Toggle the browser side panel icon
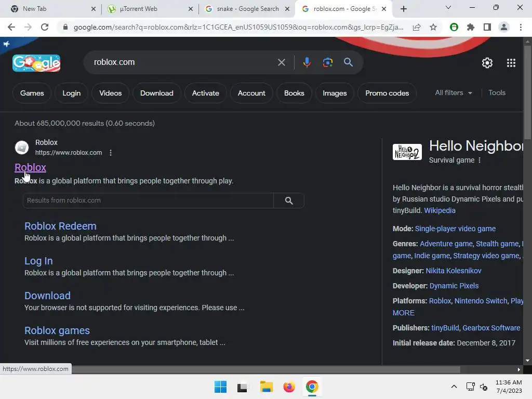This screenshot has height=399, width=532. (x=487, y=27)
